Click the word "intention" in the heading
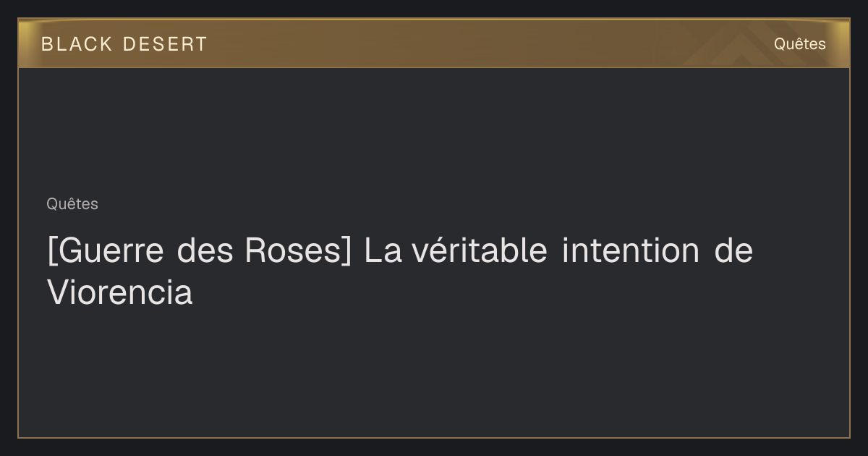The image size is (868, 456). tap(631, 251)
